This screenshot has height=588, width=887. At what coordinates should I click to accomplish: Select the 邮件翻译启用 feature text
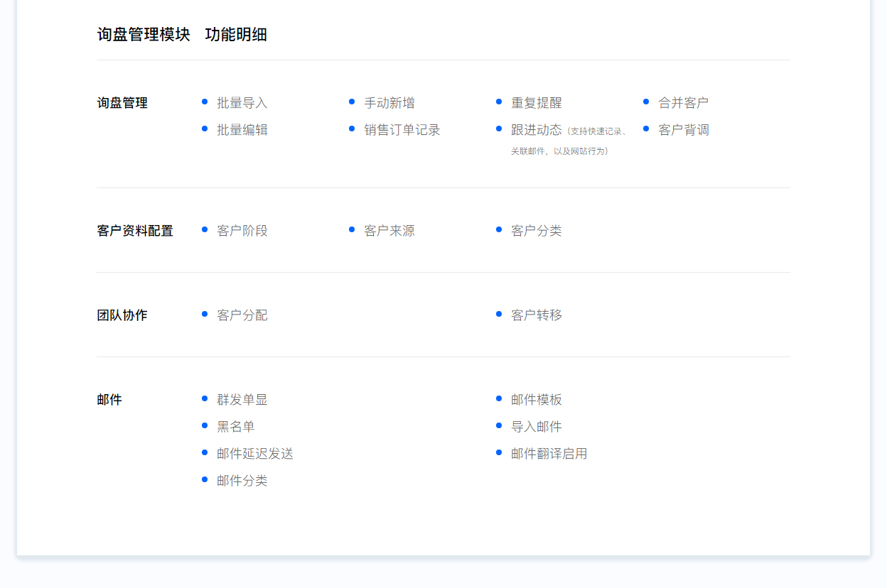549,454
